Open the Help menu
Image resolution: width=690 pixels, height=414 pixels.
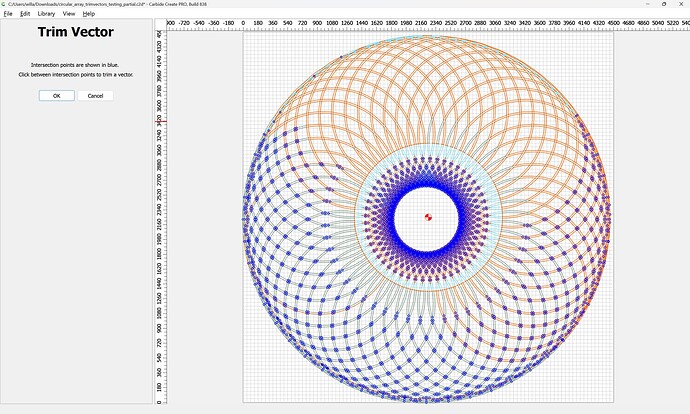click(x=89, y=13)
